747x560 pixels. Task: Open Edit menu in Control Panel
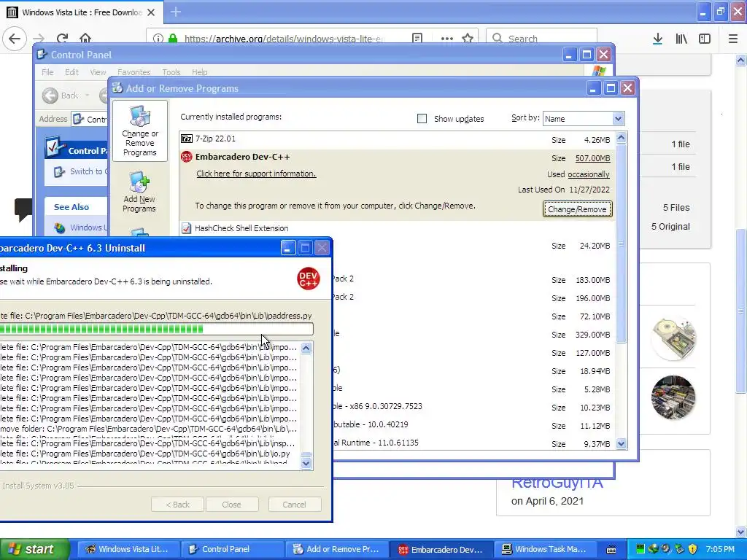[71, 72]
